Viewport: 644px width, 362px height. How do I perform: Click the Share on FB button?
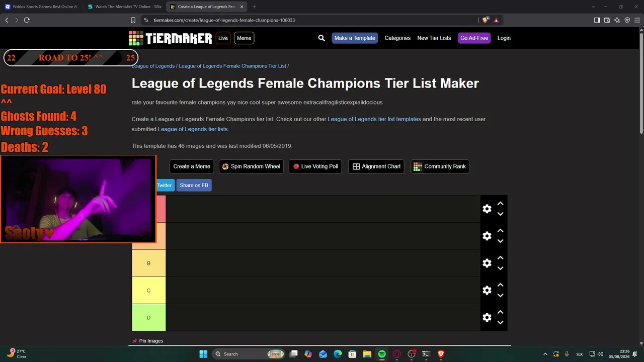(x=194, y=186)
